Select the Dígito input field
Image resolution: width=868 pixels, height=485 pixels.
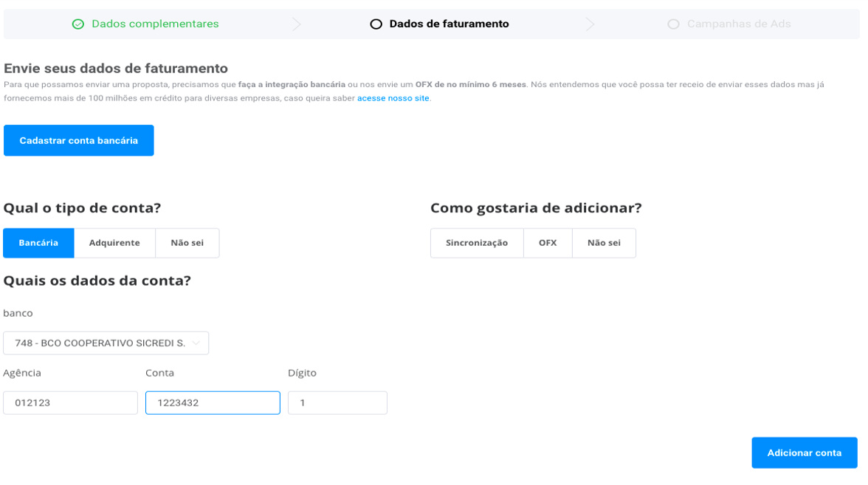tap(337, 403)
